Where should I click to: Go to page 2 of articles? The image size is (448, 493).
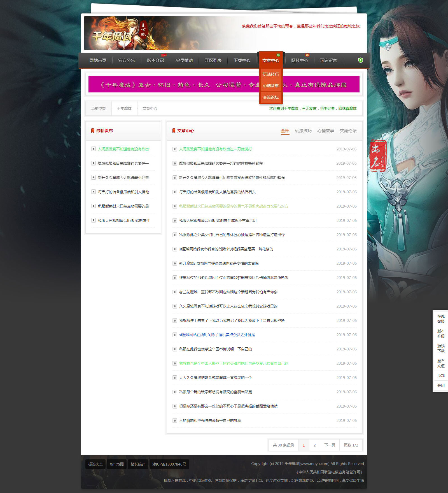314,445
